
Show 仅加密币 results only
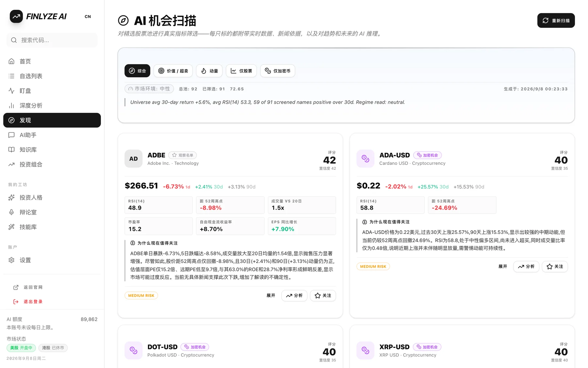278,71
